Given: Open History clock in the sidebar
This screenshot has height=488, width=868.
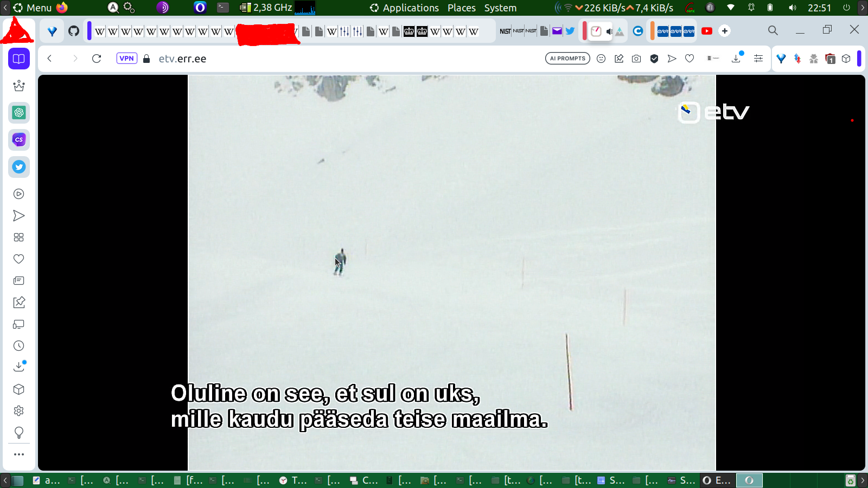Looking at the screenshot, I should tap(19, 346).
